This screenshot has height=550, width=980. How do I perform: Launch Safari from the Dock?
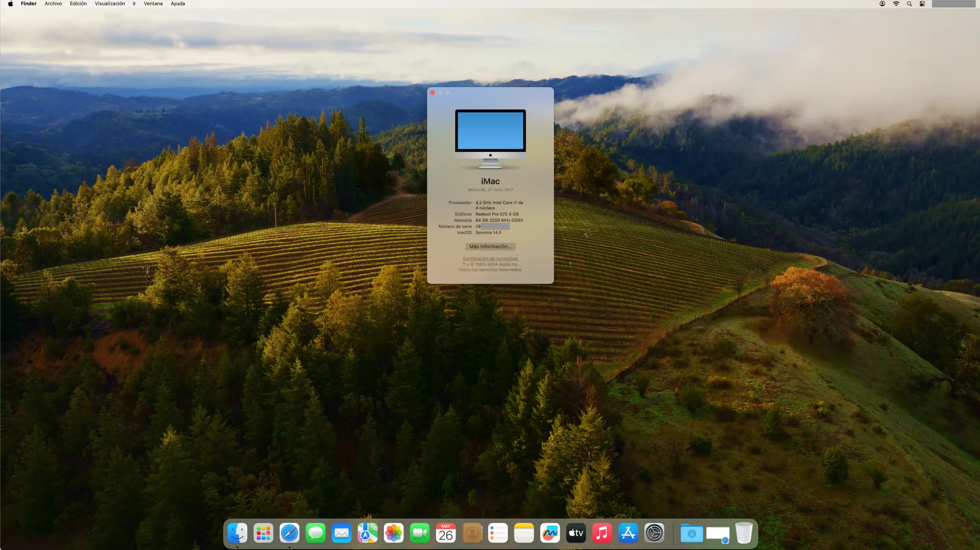pyautogui.click(x=289, y=533)
